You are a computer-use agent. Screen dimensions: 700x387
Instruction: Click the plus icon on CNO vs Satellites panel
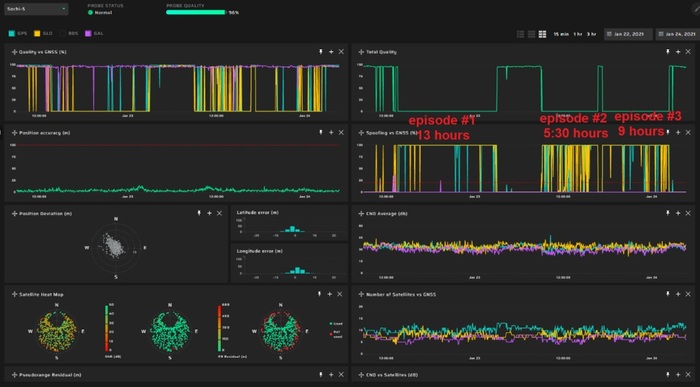(678, 375)
